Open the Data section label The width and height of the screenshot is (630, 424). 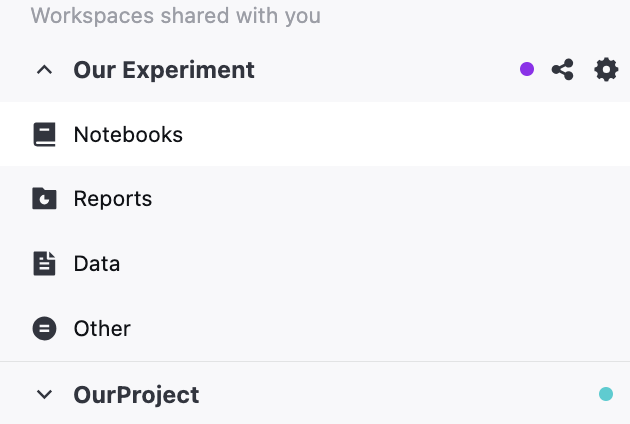pyautogui.click(x=97, y=264)
